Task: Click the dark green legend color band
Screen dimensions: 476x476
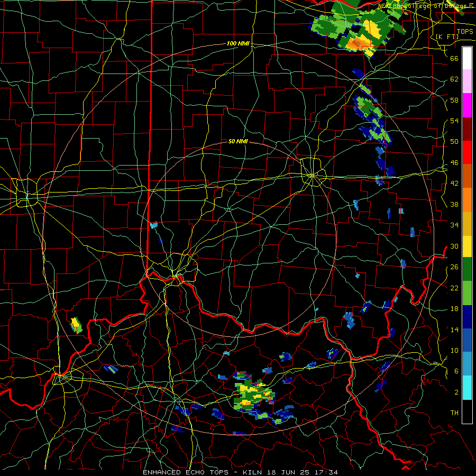Action: [467, 269]
